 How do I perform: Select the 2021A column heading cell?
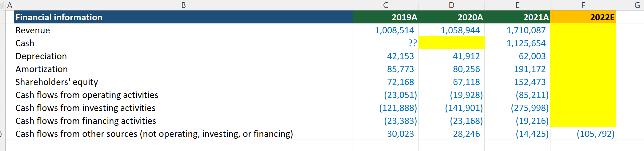(x=517, y=17)
